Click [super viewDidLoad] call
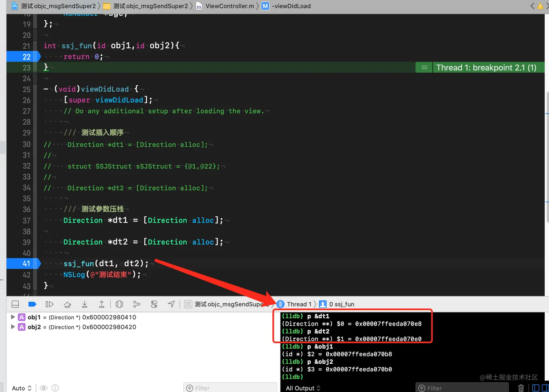Screen dimensions: 549x392 click(108, 100)
